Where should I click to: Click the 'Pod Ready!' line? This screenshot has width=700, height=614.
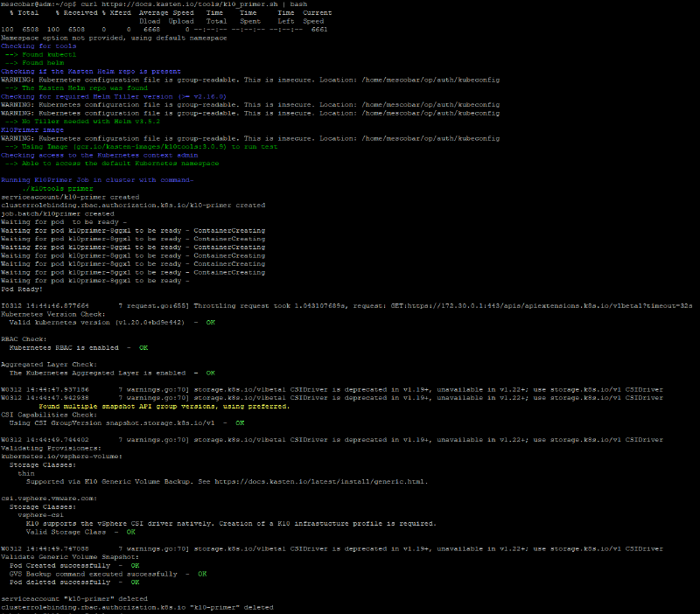pyautogui.click(x=21, y=290)
